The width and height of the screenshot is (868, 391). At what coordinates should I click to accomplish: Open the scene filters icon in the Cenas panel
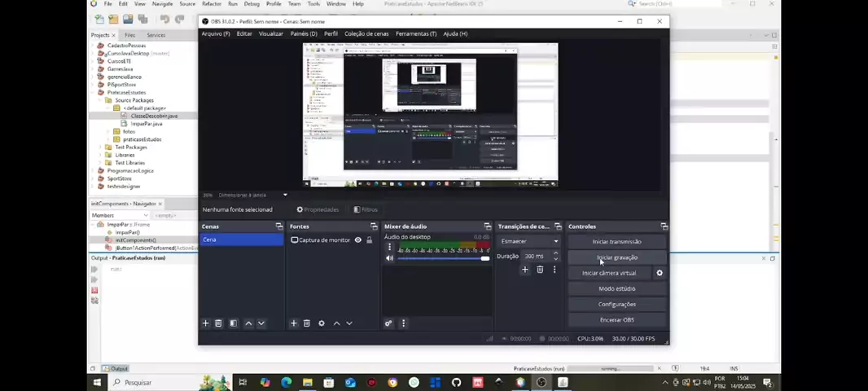(234, 323)
